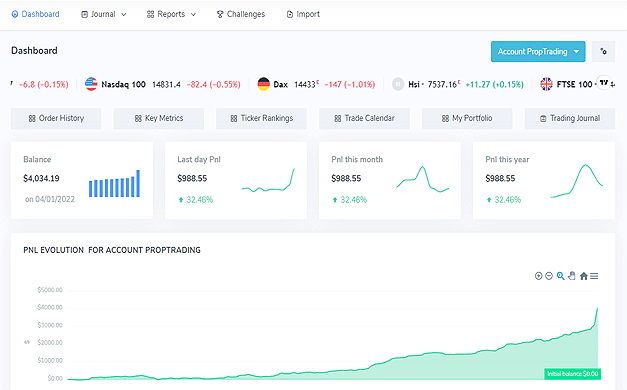Click the Hsi index icon
627x390 pixels.
(x=398, y=84)
